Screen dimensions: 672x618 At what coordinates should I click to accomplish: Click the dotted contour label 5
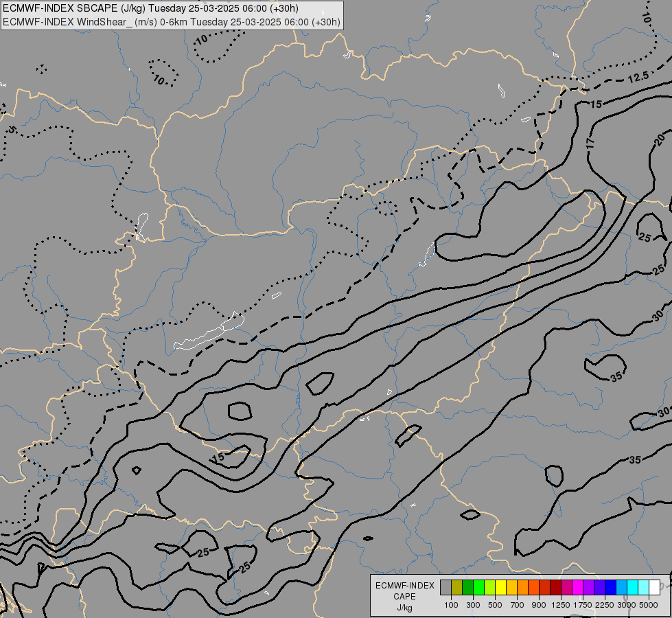tap(12, 129)
